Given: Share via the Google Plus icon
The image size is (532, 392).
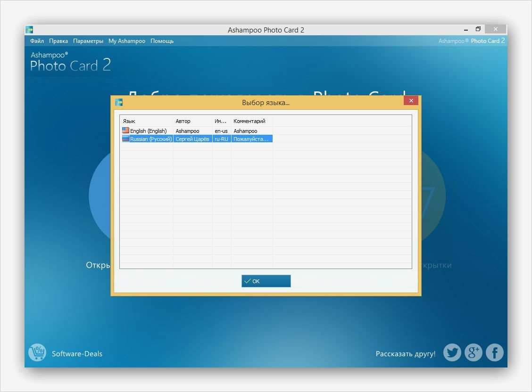Looking at the screenshot, I should [474, 352].
